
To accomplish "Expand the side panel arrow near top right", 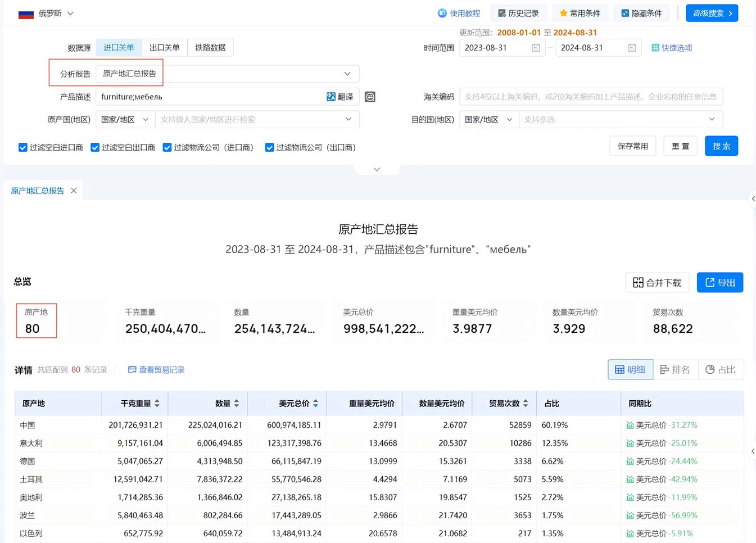I will tap(753, 199).
